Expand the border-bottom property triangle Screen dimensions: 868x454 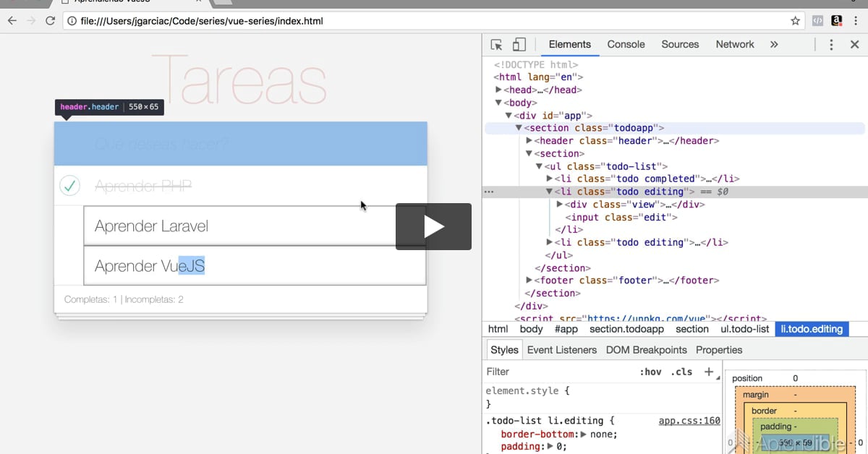coord(584,434)
